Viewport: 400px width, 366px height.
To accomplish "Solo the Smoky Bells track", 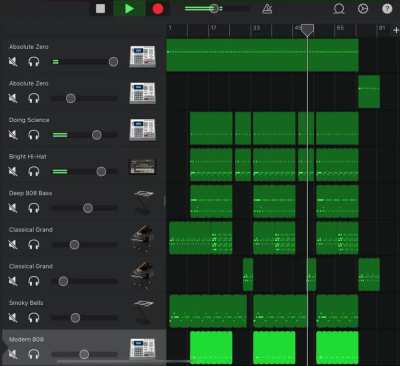I will (34, 318).
